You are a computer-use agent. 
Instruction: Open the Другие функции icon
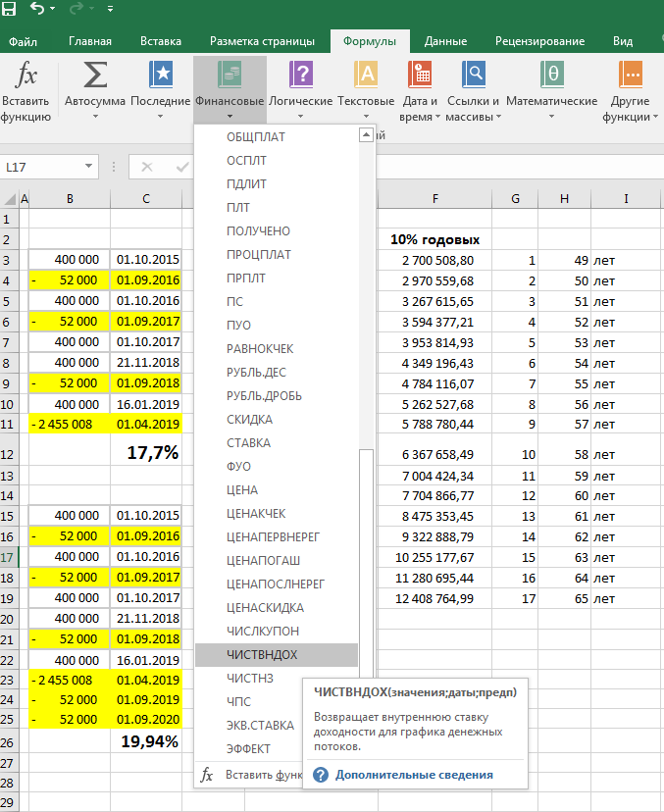631,75
